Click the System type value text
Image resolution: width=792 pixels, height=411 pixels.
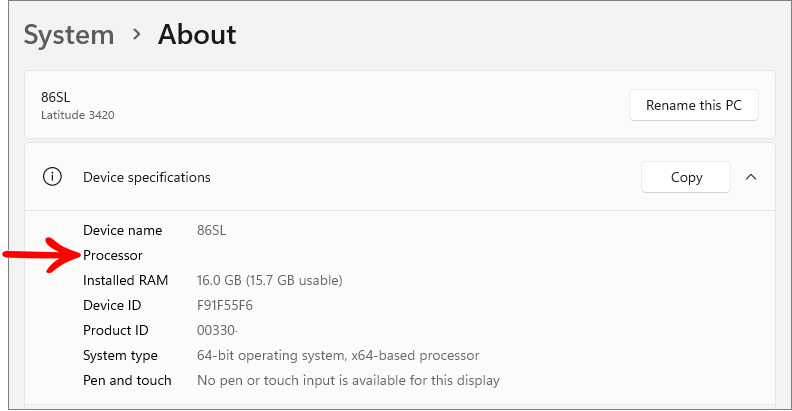click(338, 355)
